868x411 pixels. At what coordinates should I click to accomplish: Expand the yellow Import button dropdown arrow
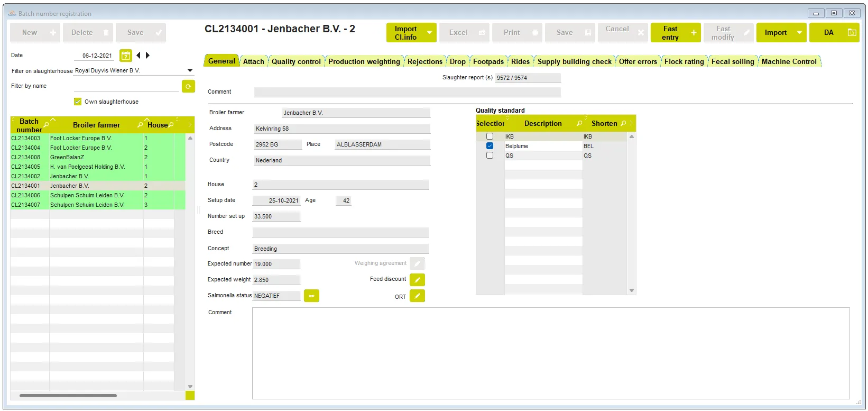(x=799, y=33)
